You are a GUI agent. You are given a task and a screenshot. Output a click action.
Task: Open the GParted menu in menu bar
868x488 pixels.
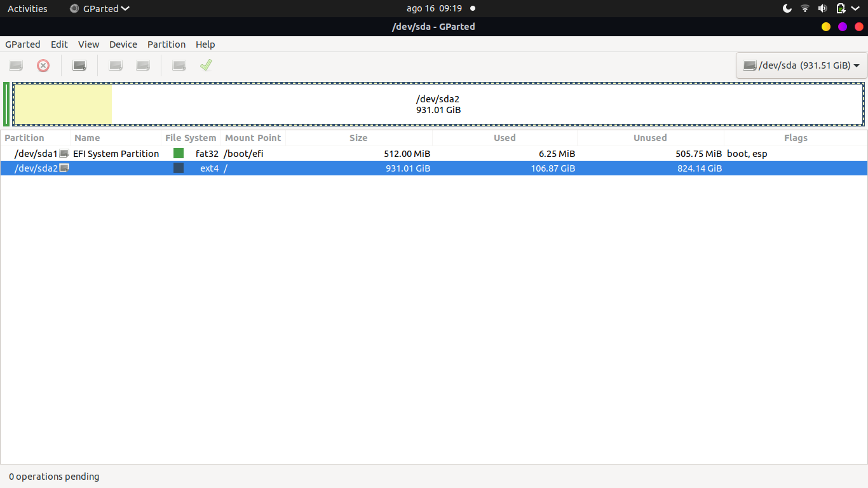point(23,44)
